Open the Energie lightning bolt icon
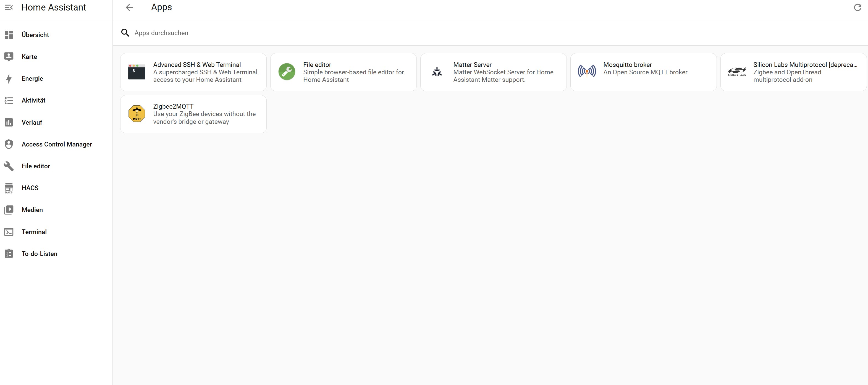The height and width of the screenshot is (385, 868). 9,78
